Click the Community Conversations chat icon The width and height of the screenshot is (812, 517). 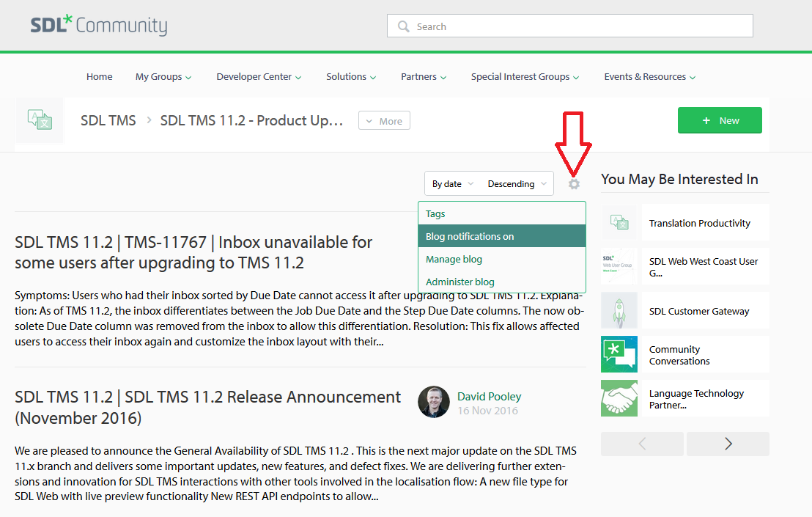point(619,354)
